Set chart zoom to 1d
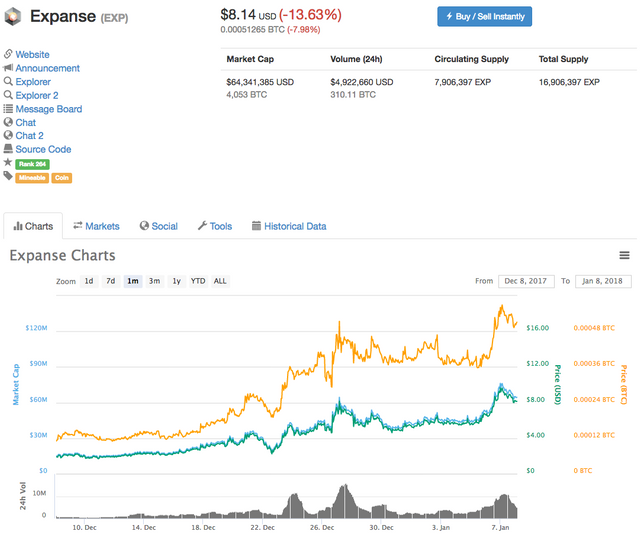This screenshot has height=535, width=640. click(x=89, y=281)
